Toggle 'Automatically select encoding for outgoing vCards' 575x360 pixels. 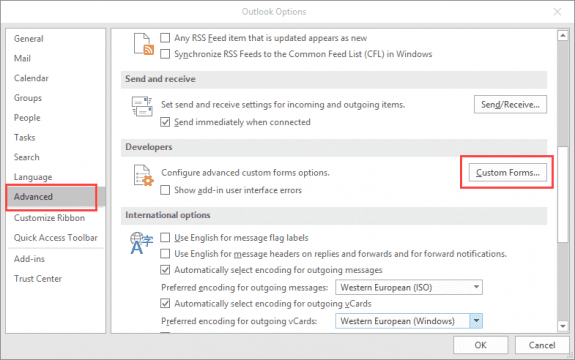[165, 304]
